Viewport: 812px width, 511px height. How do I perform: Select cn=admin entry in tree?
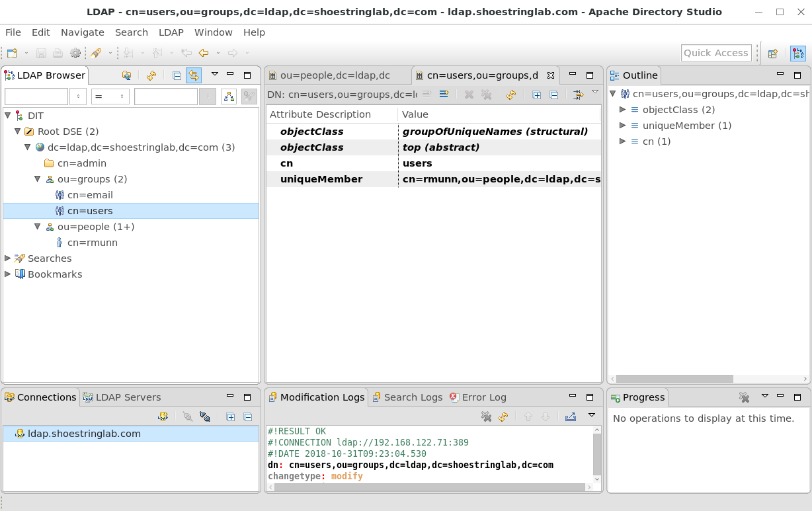(x=81, y=163)
